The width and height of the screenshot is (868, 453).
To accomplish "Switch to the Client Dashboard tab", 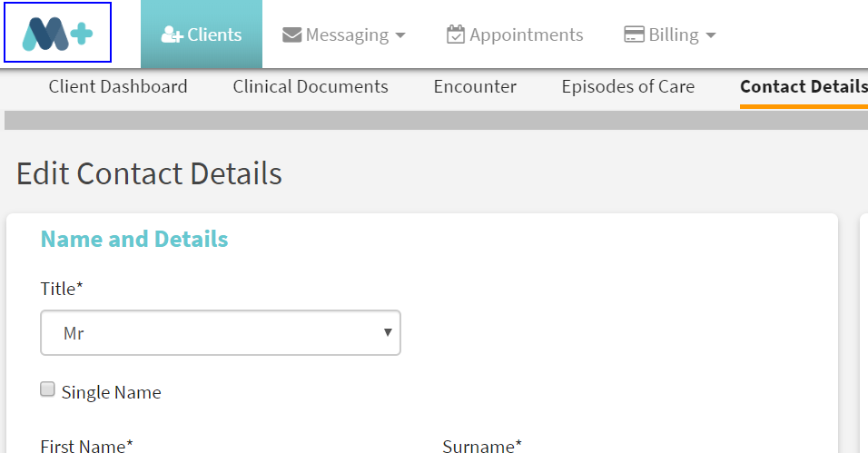I will [x=118, y=87].
